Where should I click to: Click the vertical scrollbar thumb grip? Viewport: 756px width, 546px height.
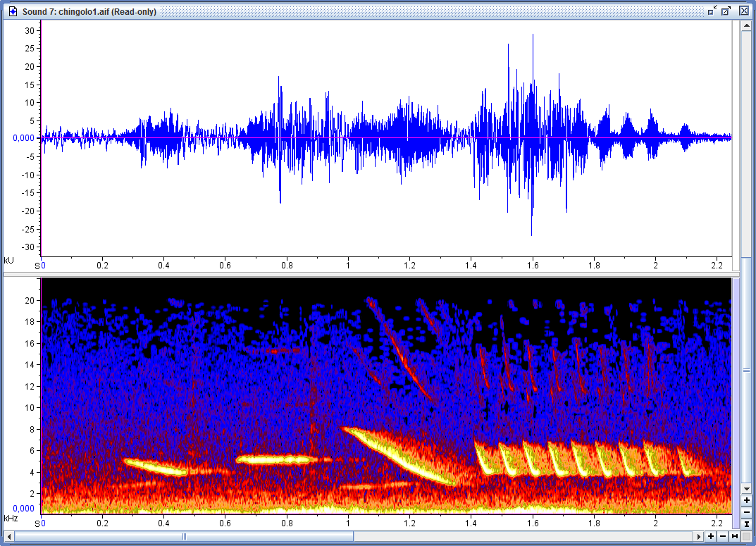click(x=746, y=369)
